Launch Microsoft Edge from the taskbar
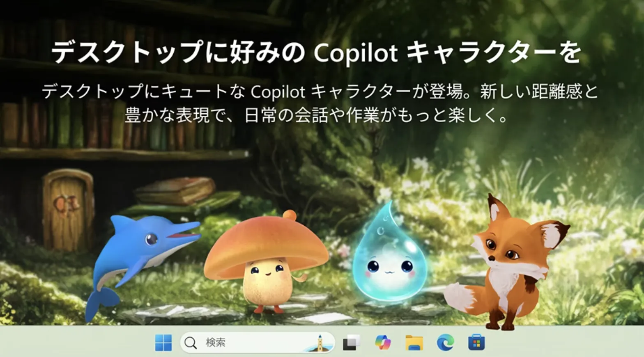 [445, 342]
